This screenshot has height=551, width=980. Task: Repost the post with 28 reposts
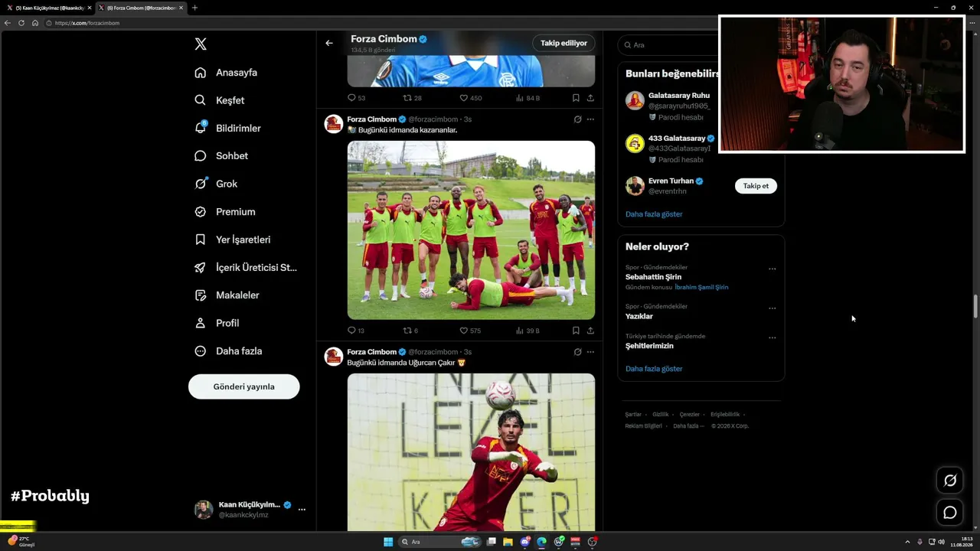pyautogui.click(x=413, y=98)
